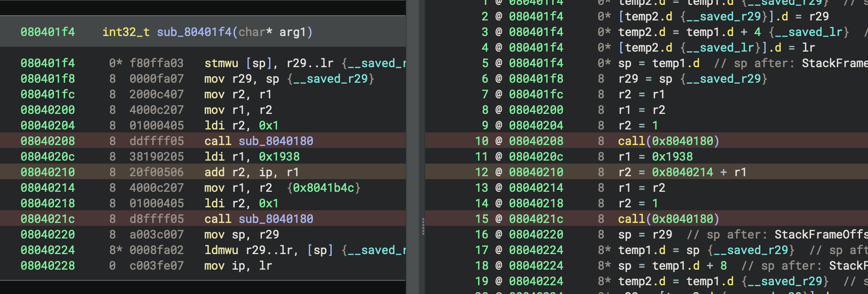Select 'mov r1, r2' at 08040200

pyautogui.click(x=238, y=110)
